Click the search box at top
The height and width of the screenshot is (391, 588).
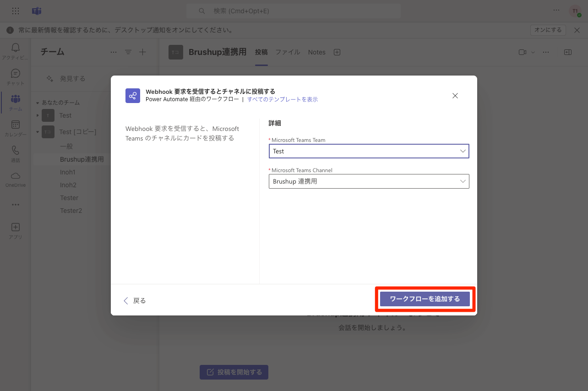294,11
